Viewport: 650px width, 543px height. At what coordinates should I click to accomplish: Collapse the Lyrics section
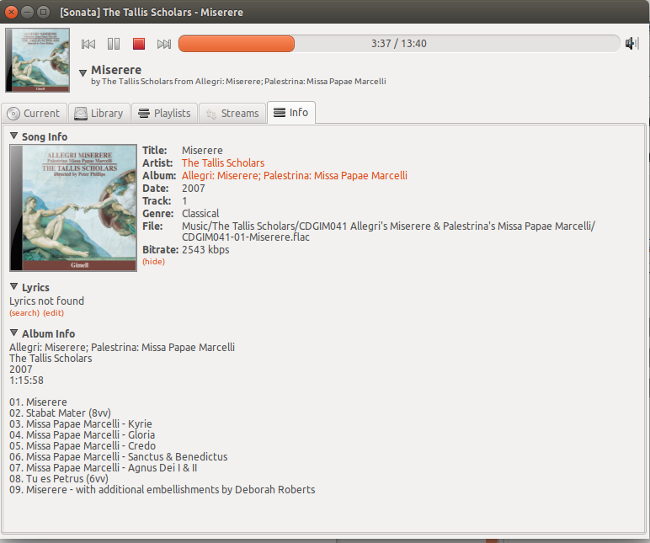pos(14,287)
